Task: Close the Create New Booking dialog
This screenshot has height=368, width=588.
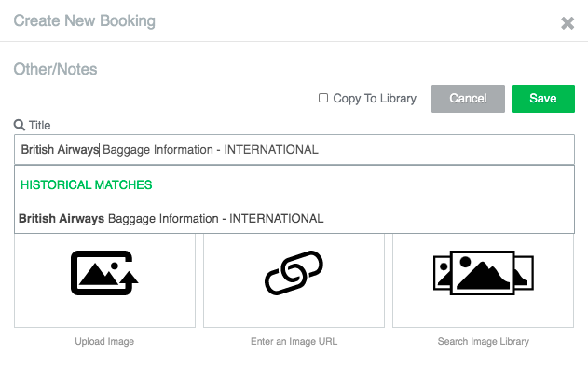Action: point(567,23)
